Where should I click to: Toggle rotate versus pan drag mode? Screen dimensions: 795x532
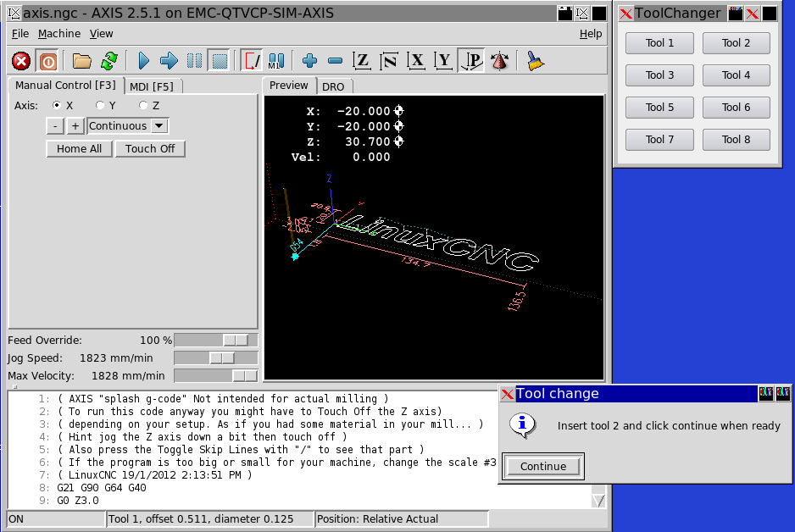(499, 61)
